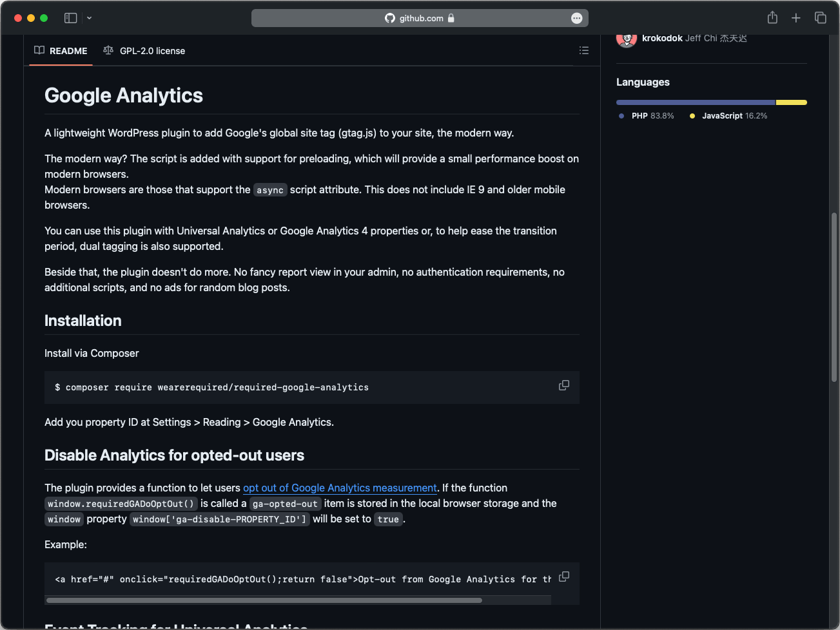Click the GPL-2.0 license scales icon

(x=108, y=50)
